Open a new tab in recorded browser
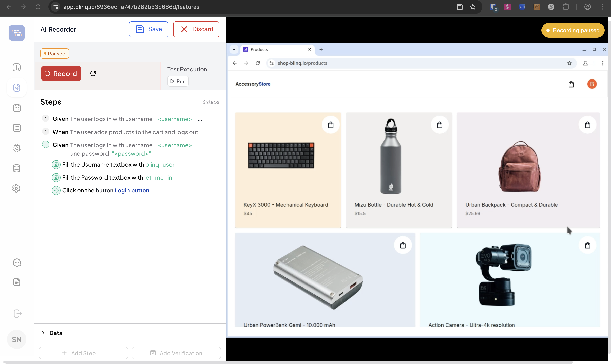Viewport: 611px width, 364px height. (321, 50)
